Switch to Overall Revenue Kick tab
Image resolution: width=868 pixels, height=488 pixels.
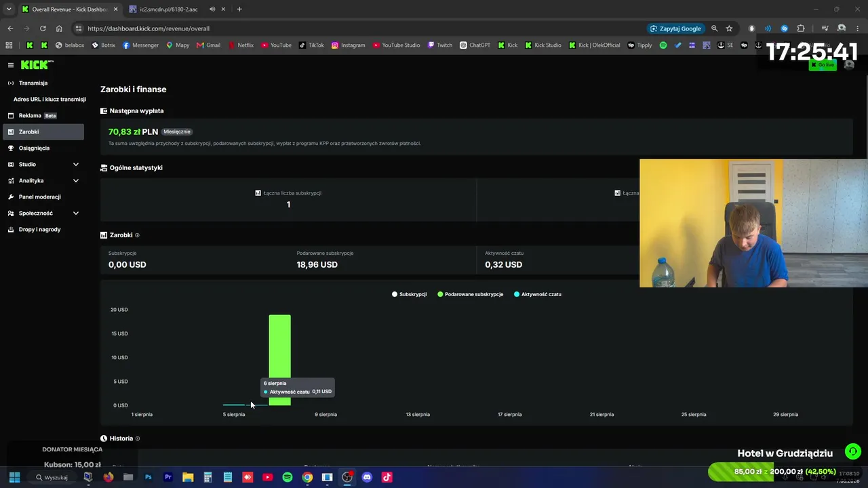point(69,9)
